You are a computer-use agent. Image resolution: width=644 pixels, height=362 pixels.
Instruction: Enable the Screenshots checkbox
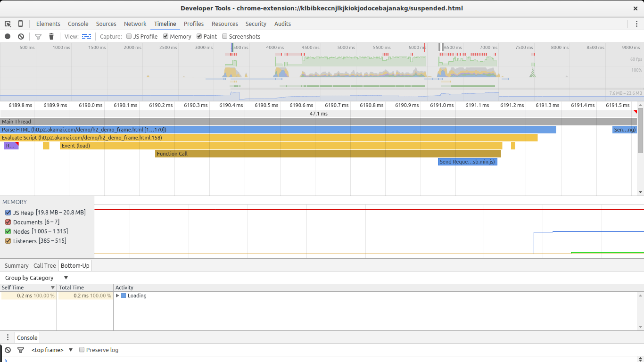225,36
